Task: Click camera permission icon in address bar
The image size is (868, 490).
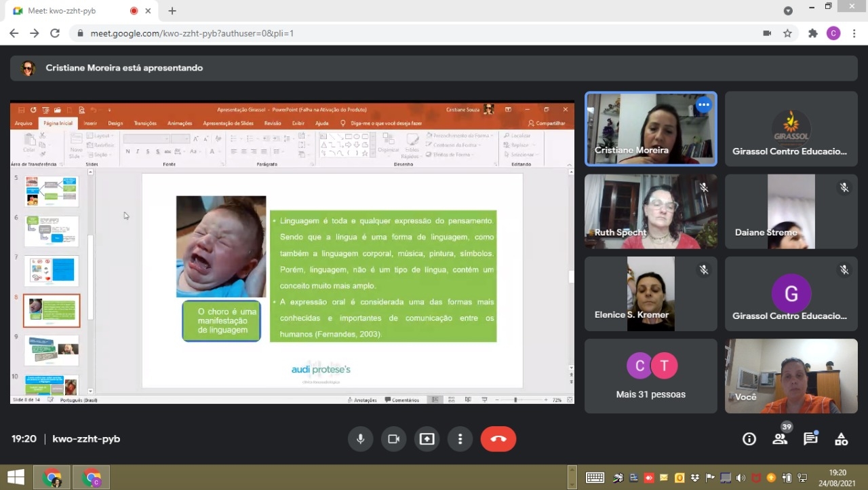Action: (767, 33)
